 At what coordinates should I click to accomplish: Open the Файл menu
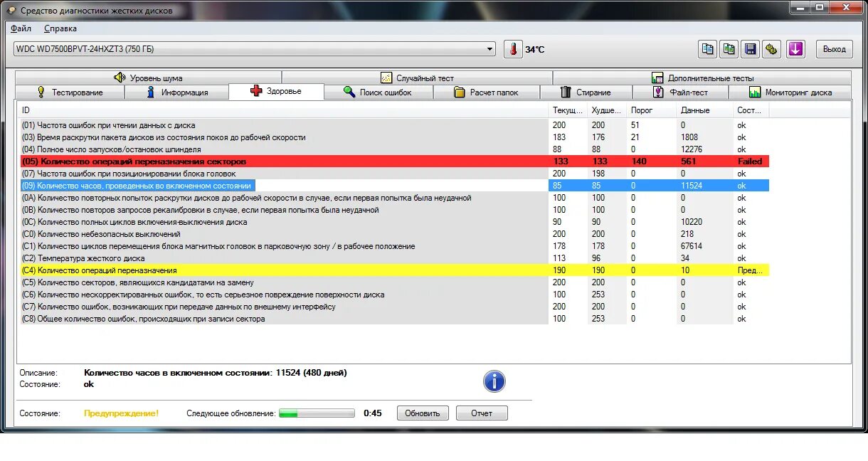click(x=21, y=28)
